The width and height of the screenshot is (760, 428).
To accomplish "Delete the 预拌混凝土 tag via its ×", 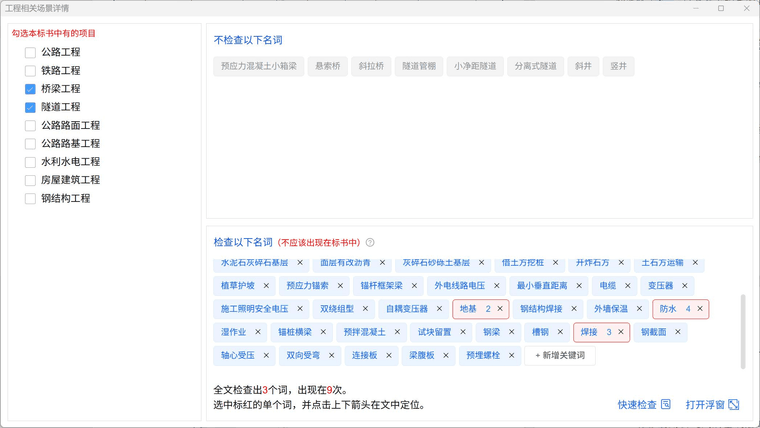I will [x=397, y=332].
